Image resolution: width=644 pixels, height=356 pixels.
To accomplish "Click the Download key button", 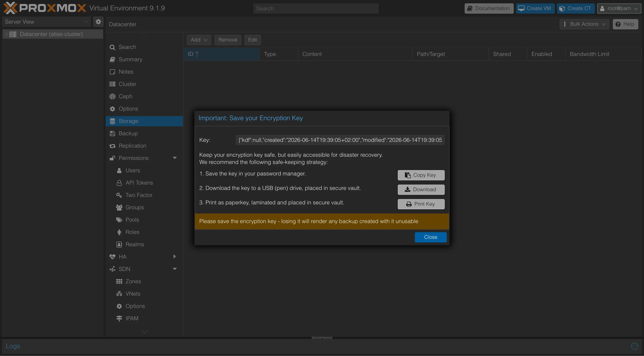I will (421, 190).
